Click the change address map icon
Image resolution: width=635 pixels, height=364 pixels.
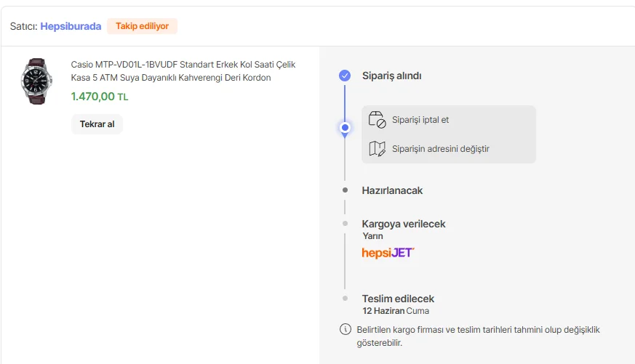(377, 148)
